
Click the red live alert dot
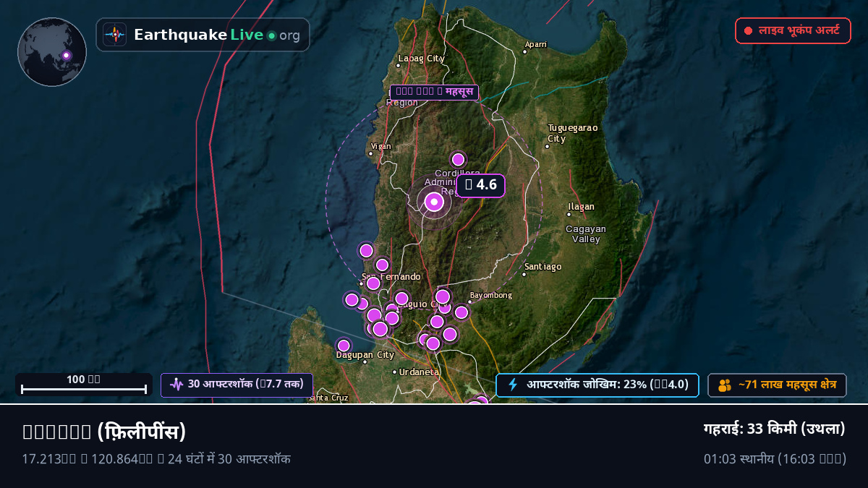click(x=749, y=31)
